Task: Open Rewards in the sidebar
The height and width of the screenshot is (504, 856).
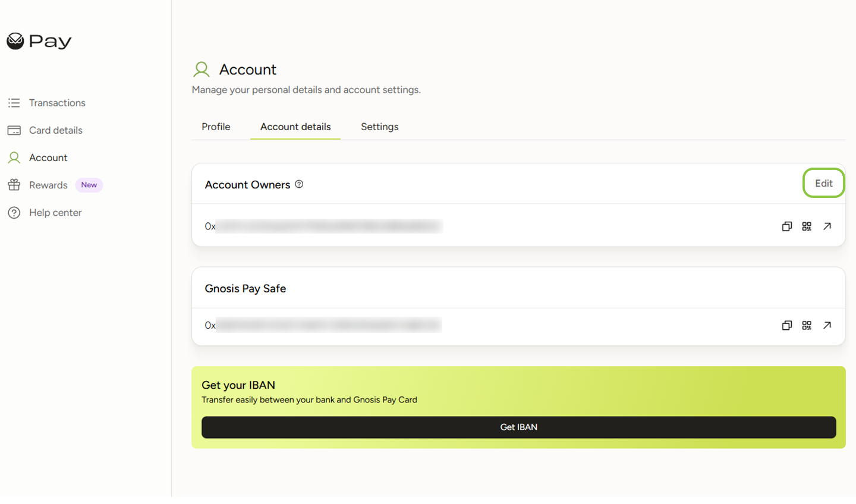Action: click(48, 185)
